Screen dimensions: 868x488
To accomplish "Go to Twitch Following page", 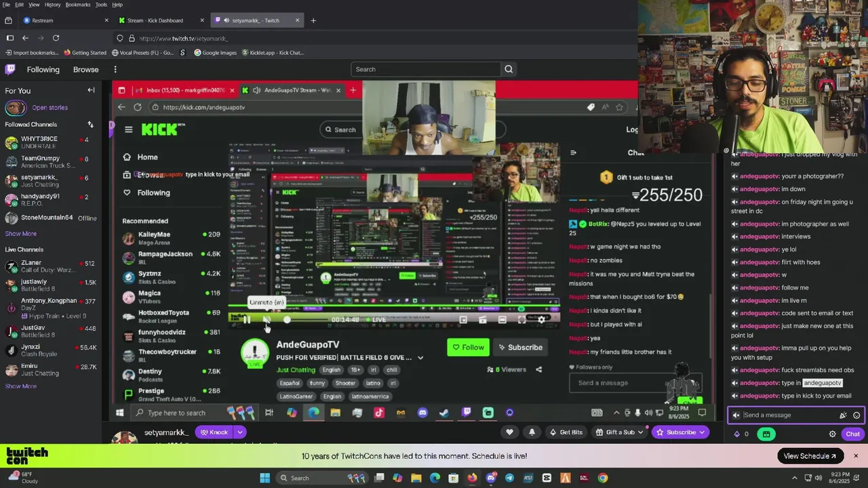I will click(43, 69).
